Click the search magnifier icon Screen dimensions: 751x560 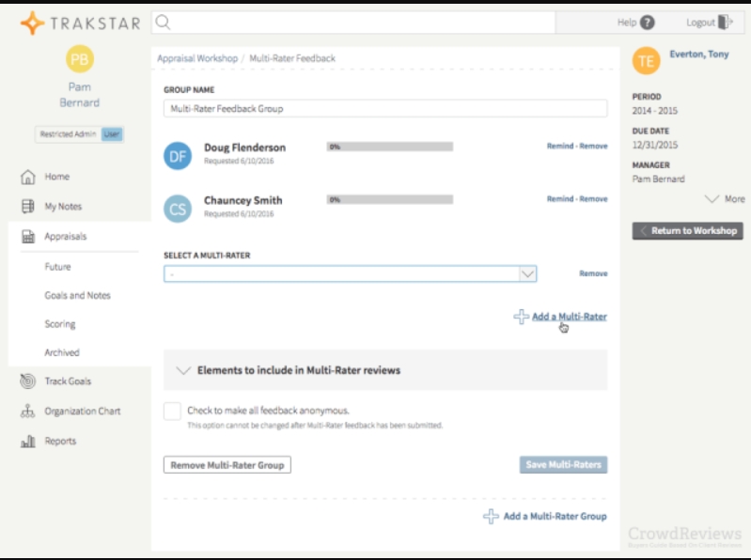coord(162,22)
